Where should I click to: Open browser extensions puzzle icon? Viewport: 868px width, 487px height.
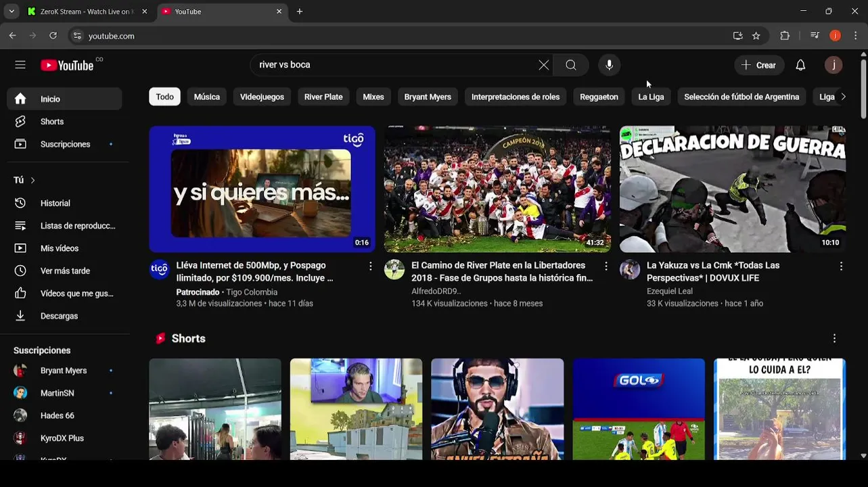785,36
